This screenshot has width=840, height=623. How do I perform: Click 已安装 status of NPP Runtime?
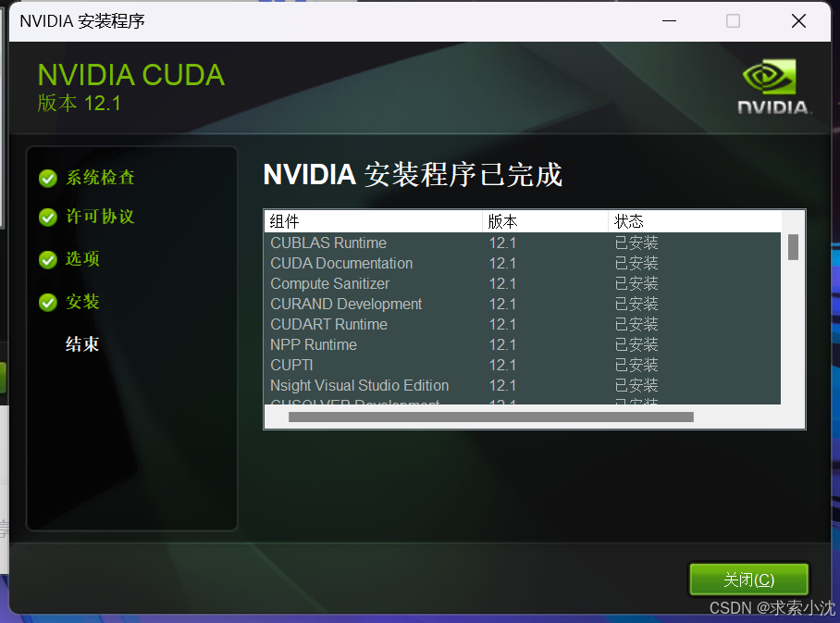point(636,344)
